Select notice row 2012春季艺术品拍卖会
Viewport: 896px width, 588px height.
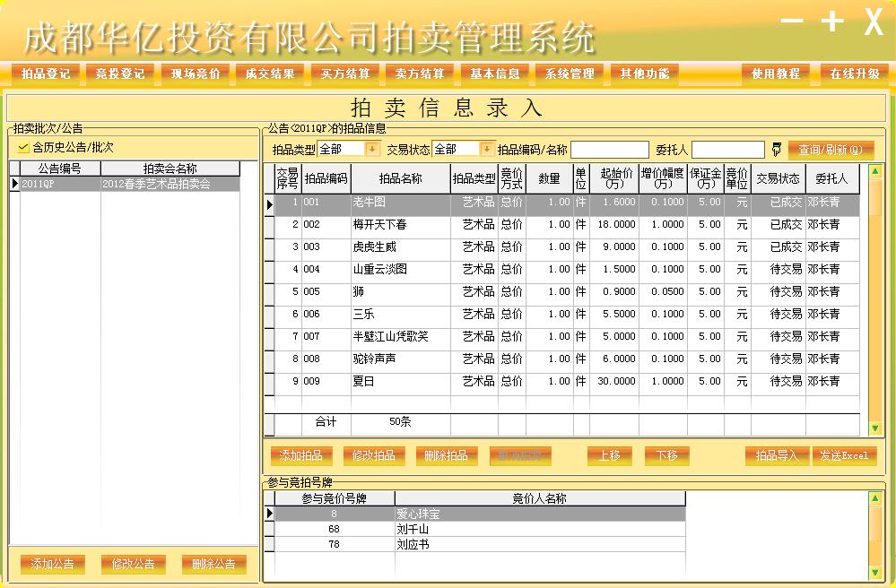[130, 184]
